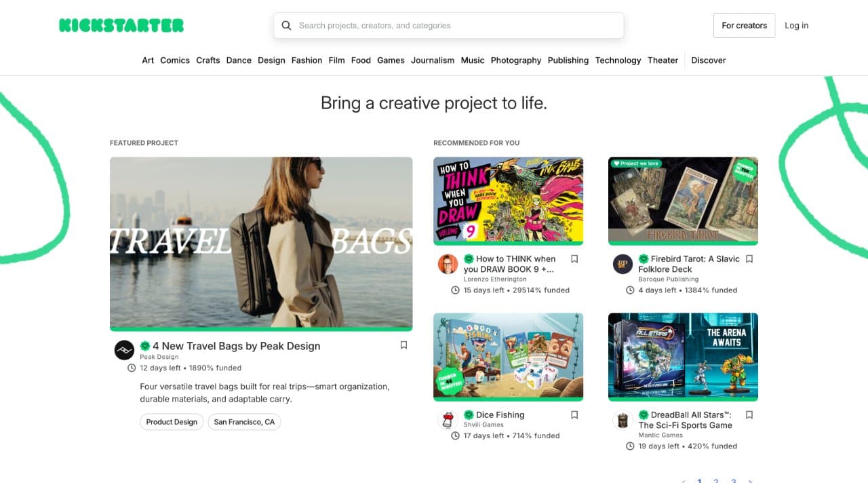
Task: Click the Mantic Games avatar
Action: coord(623,420)
